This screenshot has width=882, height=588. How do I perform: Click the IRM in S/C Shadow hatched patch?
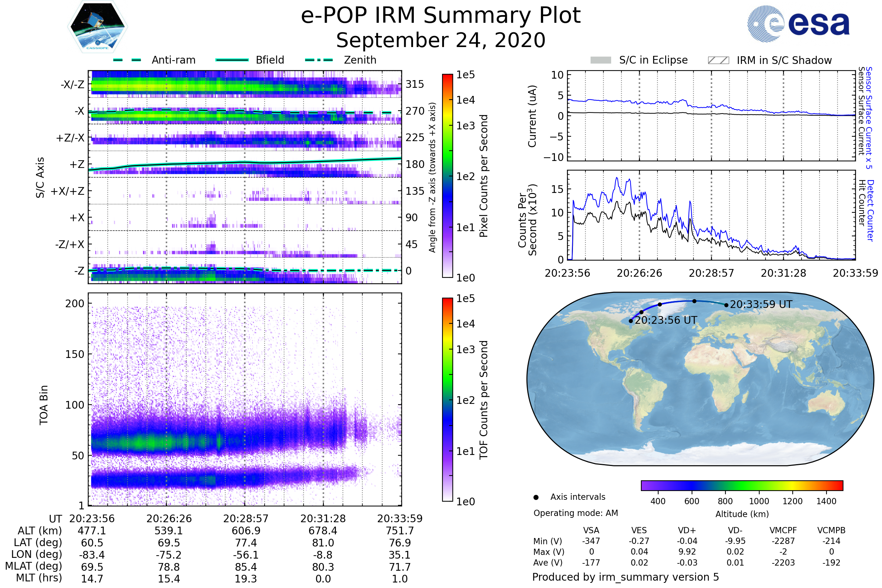pos(718,60)
